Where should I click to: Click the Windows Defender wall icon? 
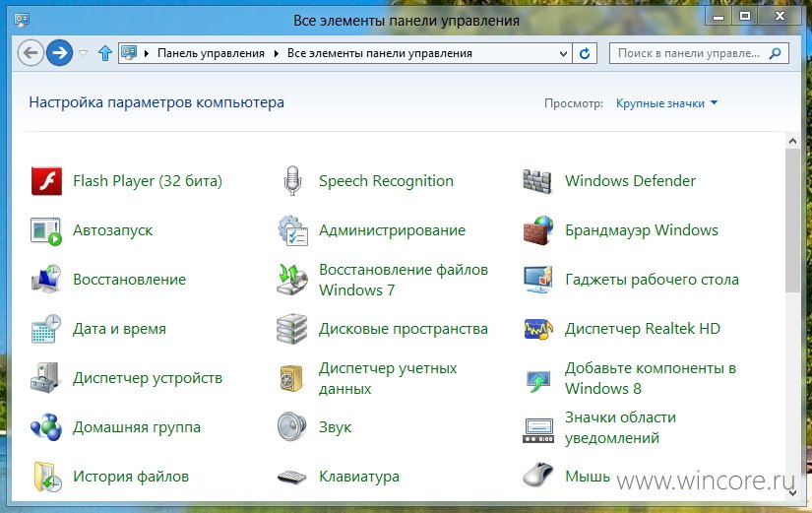538,181
